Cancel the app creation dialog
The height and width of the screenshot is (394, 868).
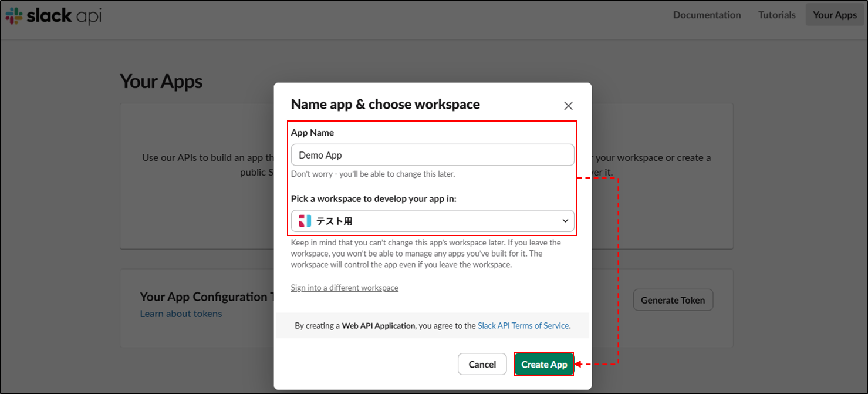pyautogui.click(x=482, y=365)
